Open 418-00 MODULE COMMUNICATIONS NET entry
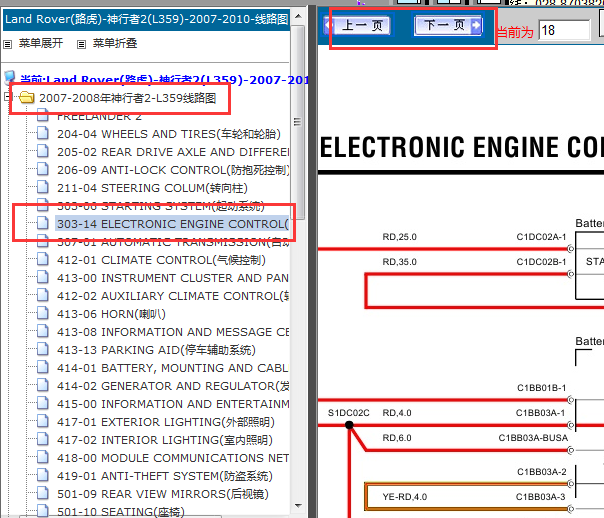 tap(173, 458)
